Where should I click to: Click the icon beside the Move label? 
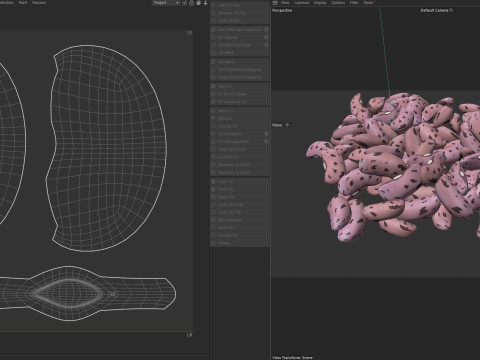click(x=287, y=125)
